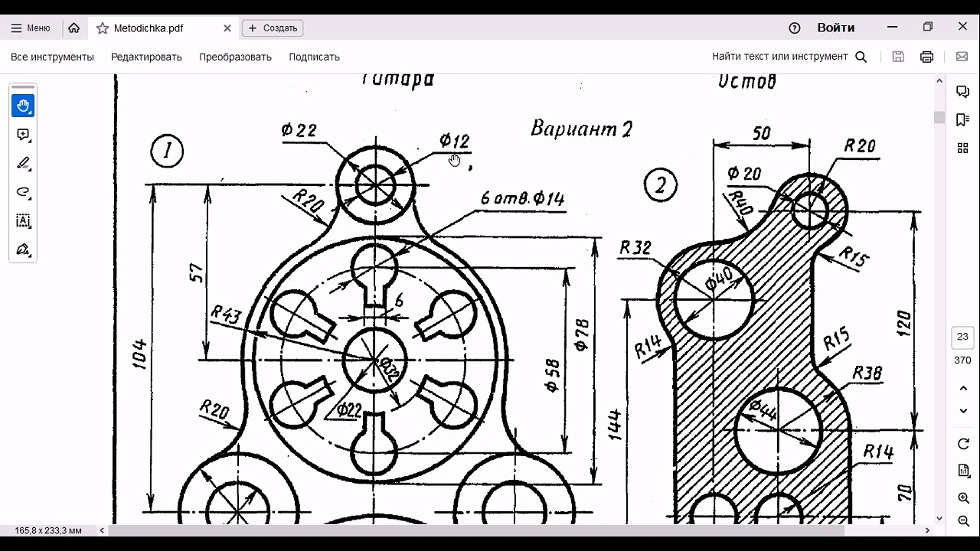Click the vertical scrollbar up arrow
The width and height of the screenshot is (980, 551).
click(939, 80)
